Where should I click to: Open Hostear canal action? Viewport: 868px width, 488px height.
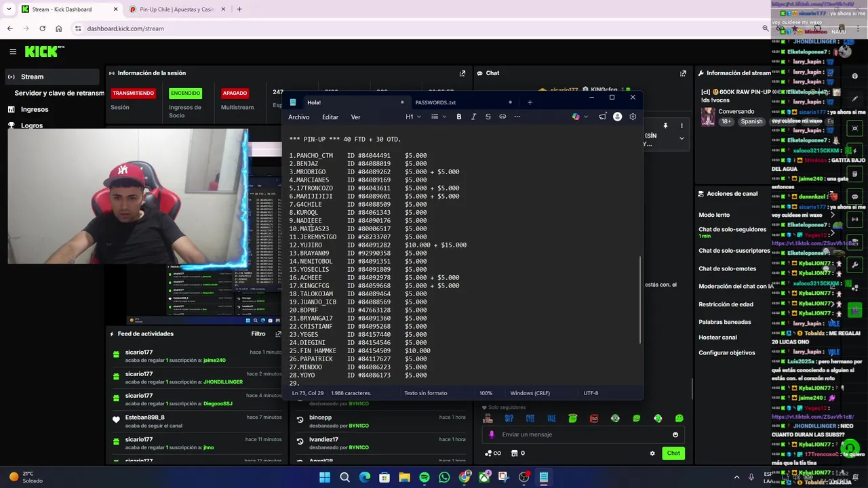(x=717, y=338)
